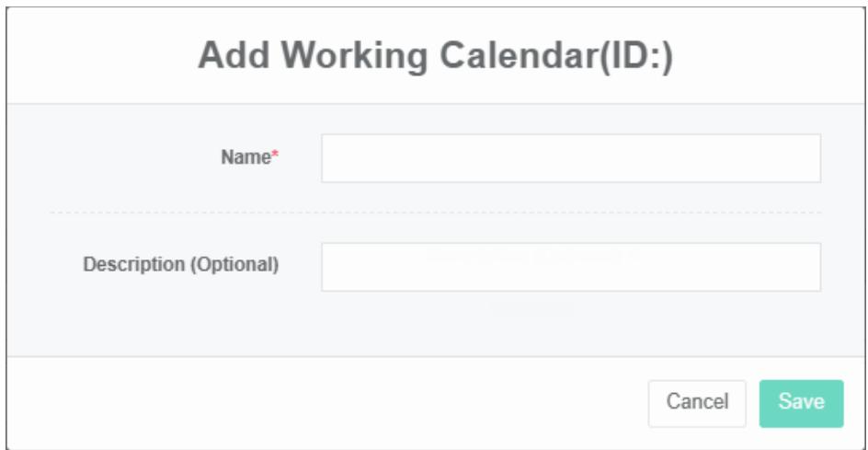The image size is (868, 450).
Task: Click the Cancel button
Action: tap(697, 403)
